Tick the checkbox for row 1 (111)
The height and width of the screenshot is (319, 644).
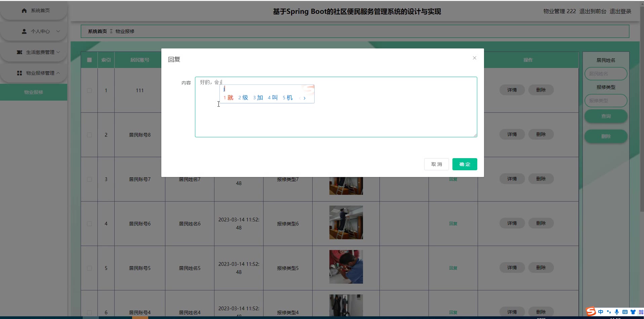point(89,91)
